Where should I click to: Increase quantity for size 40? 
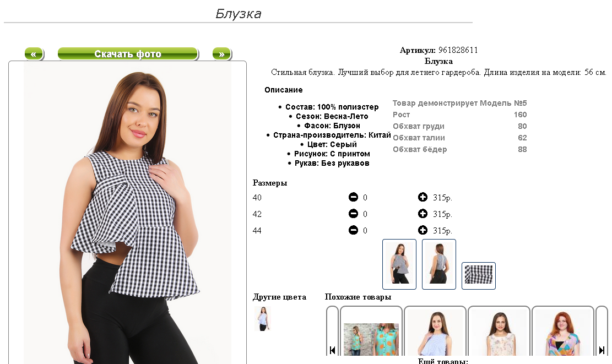423,197
